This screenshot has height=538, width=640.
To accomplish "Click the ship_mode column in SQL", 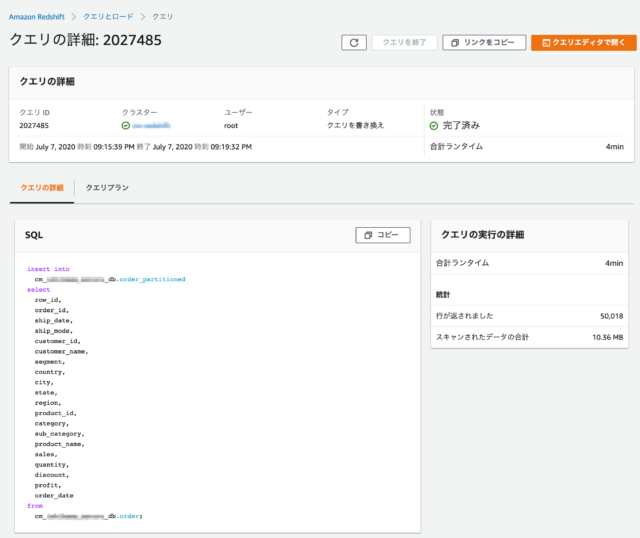I will [53, 331].
